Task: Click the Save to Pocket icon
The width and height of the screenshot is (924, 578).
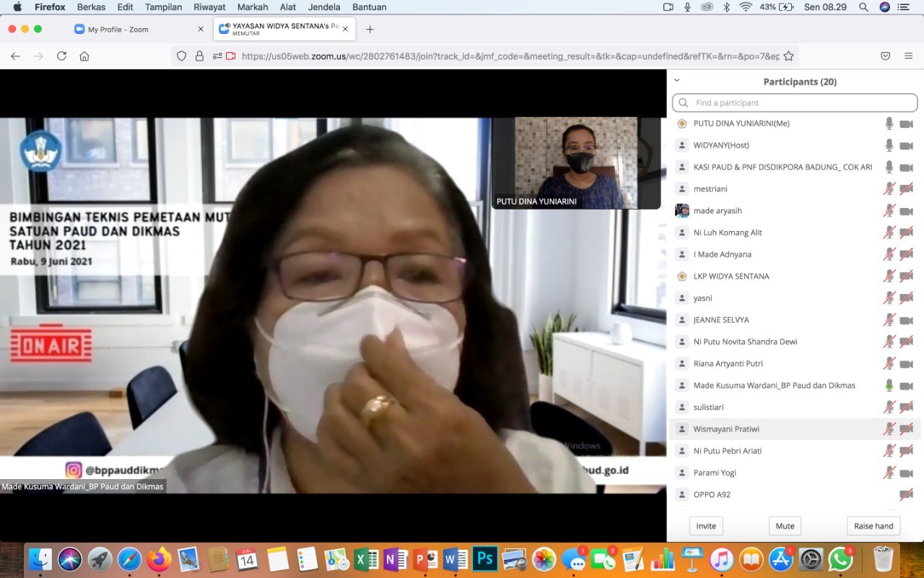Action: (x=885, y=56)
